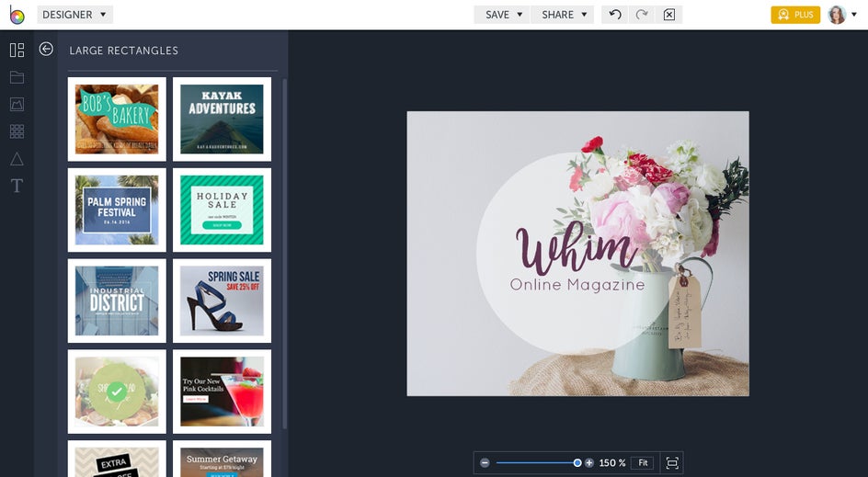
Task: Click the PLUS upgrade button
Action: (795, 15)
